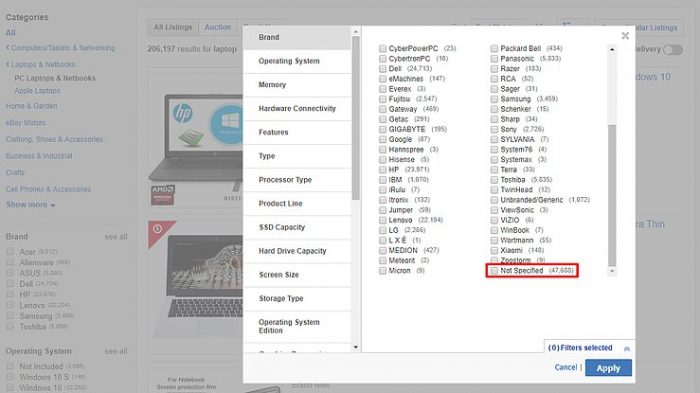This screenshot has width=700, height=393.
Task: Enable the Samsung brand checkbox
Action: coord(494,99)
